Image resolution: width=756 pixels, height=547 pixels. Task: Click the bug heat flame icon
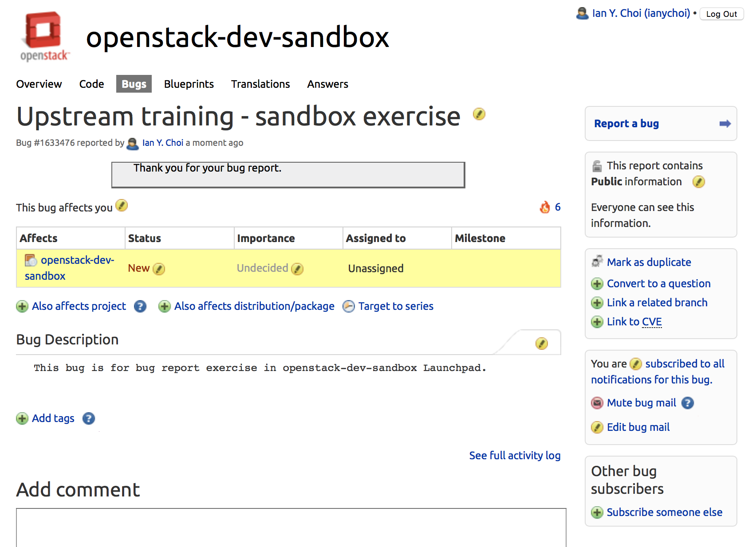pyautogui.click(x=545, y=207)
